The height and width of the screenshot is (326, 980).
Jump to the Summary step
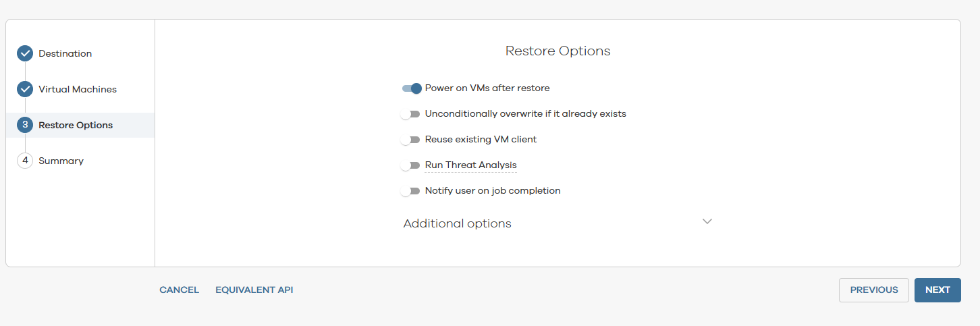pos(61,161)
